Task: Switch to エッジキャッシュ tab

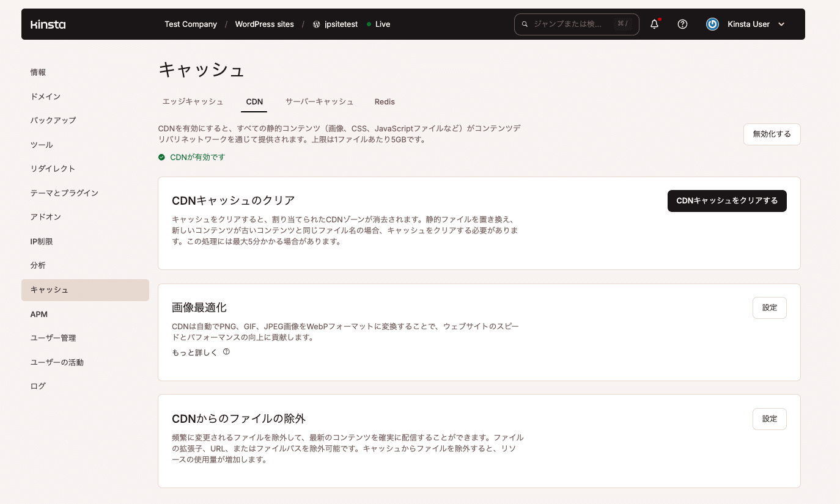Action: coord(193,101)
